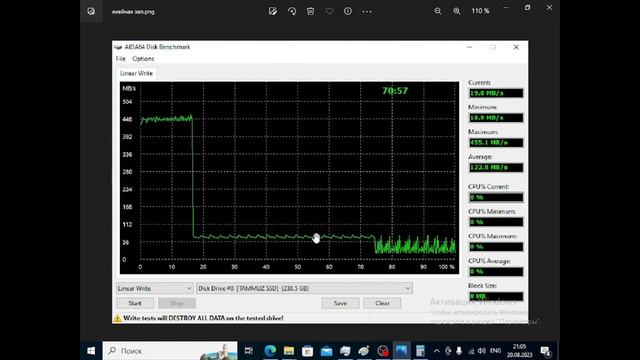This screenshot has height=360, width=640.
Task: Click the taskbar search box Поиск
Action: click(x=170, y=351)
